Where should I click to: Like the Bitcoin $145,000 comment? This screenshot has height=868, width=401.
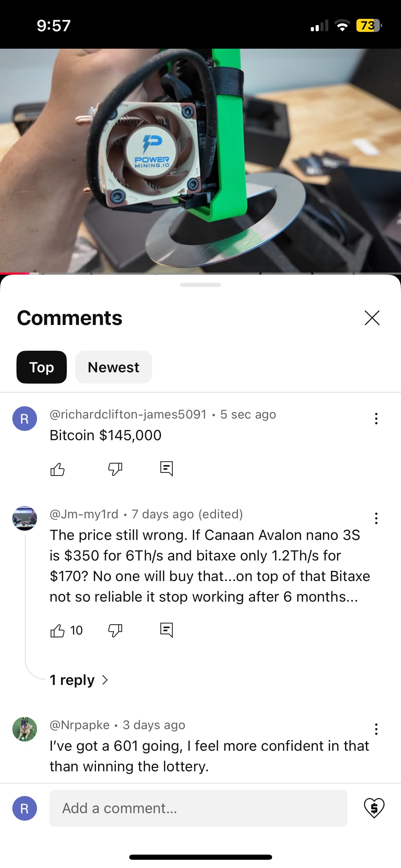pyautogui.click(x=57, y=469)
